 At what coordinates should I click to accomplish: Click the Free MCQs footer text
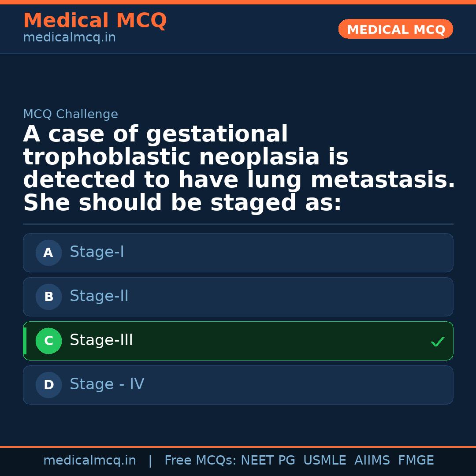[201, 461]
